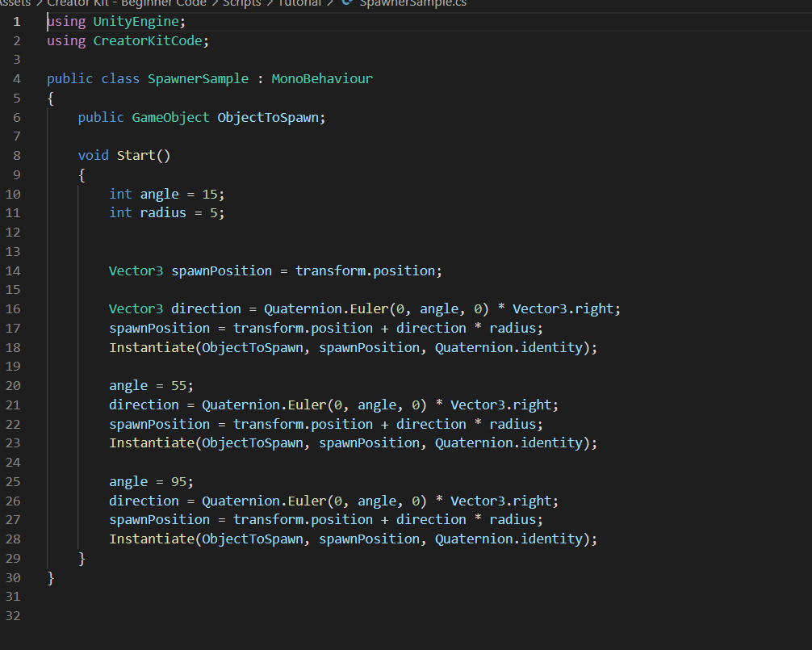This screenshot has width=812, height=650.
Task: Click the value 95 on line 25
Action: tap(178, 482)
